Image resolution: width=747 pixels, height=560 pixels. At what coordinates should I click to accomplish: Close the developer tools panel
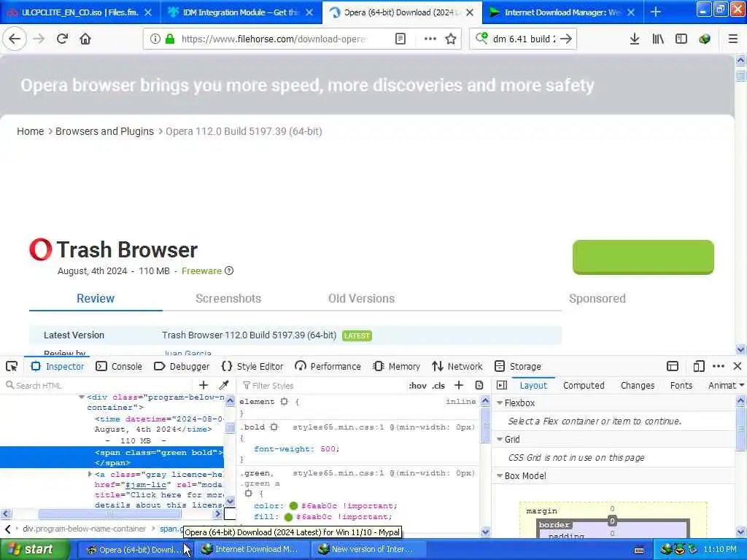pyautogui.click(x=738, y=366)
